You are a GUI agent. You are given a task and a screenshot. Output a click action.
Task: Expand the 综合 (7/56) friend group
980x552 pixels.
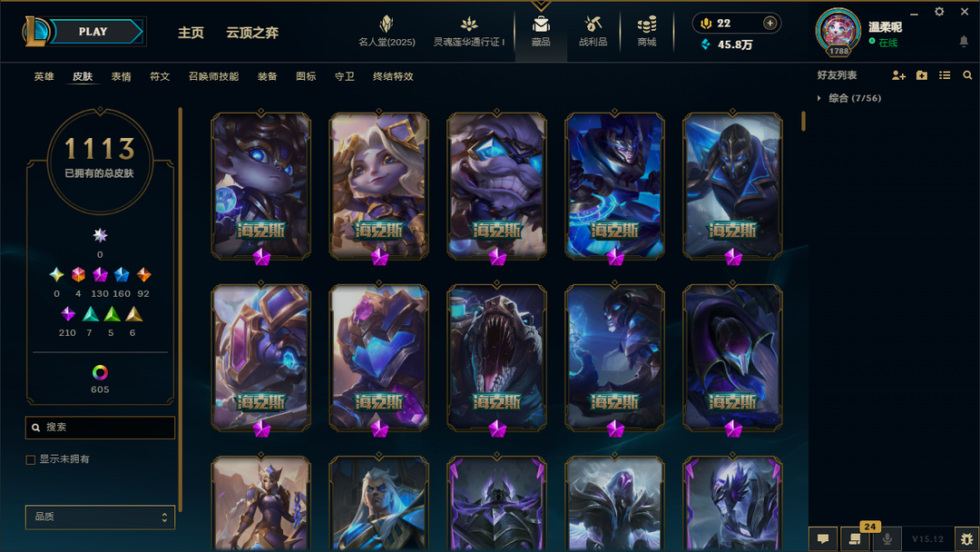click(x=819, y=98)
